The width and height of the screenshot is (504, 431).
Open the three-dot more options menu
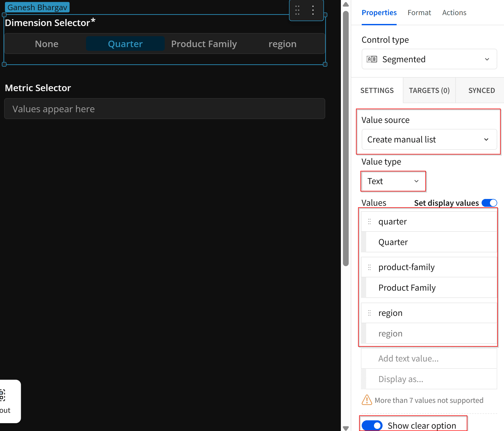313,10
